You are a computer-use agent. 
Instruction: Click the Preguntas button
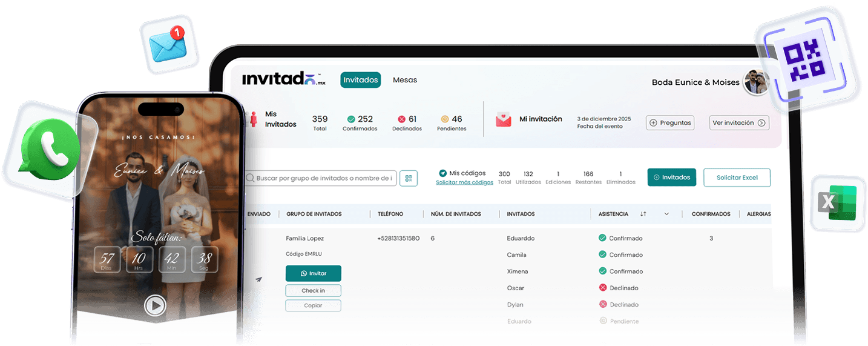tap(669, 122)
